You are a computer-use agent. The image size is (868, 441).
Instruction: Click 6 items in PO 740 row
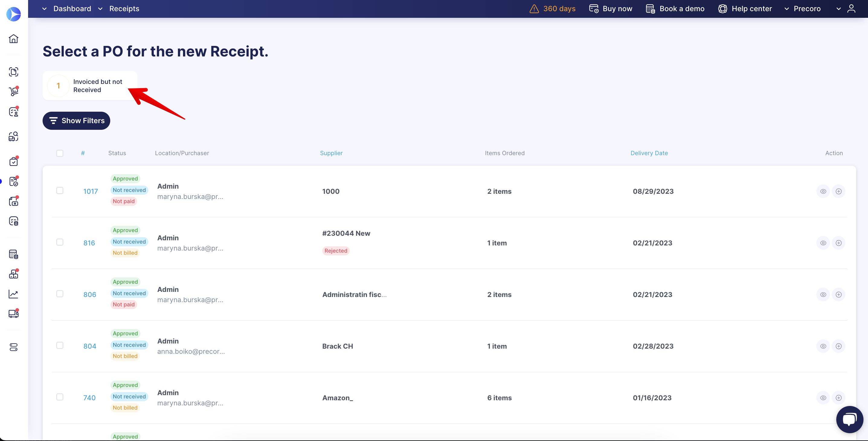pyautogui.click(x=499, y=398)
